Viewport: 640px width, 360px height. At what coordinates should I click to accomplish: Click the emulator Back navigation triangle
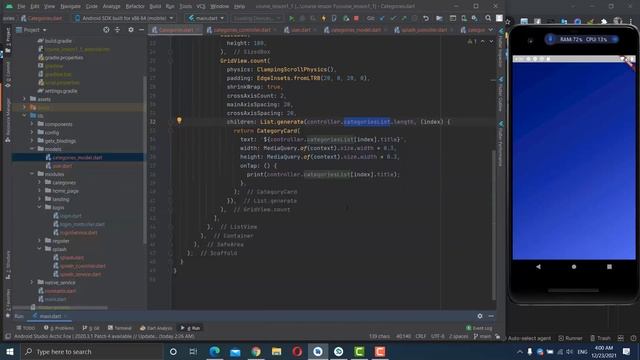click(538, 267)
